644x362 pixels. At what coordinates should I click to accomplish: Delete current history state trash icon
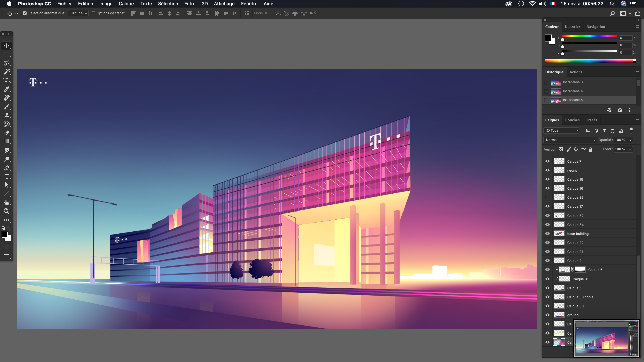[x=629, y=110]
